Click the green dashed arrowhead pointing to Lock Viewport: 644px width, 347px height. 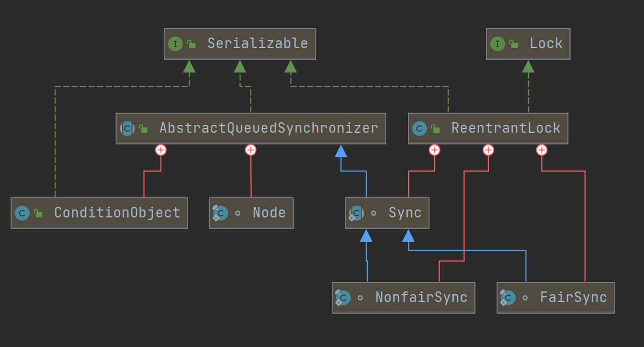pos(528,66)
